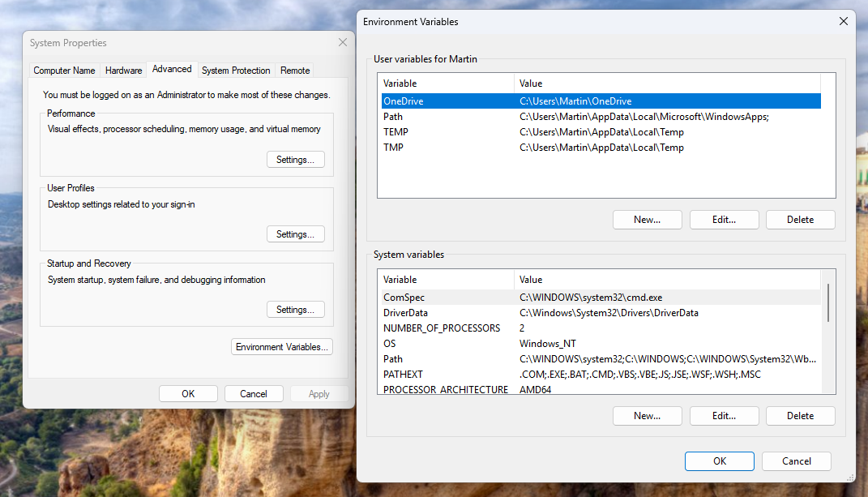Click the System variables list scrollbar thumb
868x497 pixels.
[828, 302]
